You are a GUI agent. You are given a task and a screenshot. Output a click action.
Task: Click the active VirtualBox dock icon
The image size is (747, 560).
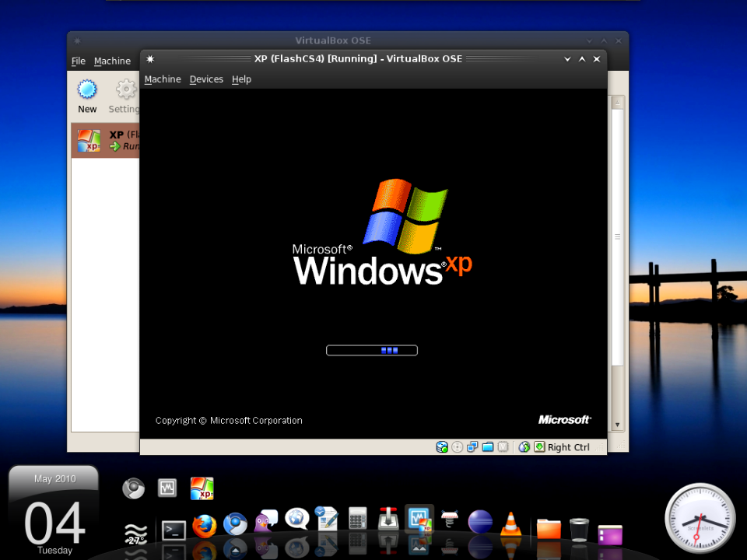419,520
